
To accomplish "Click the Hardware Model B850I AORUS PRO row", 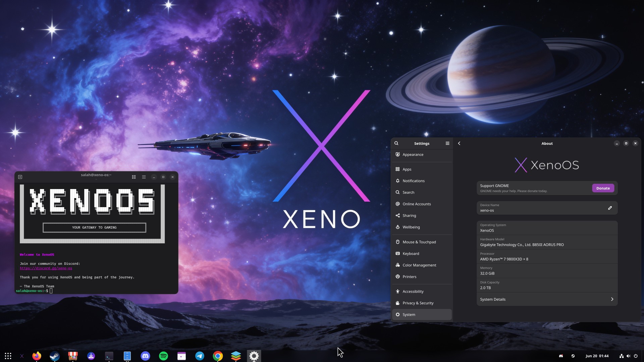I will 547,242.
